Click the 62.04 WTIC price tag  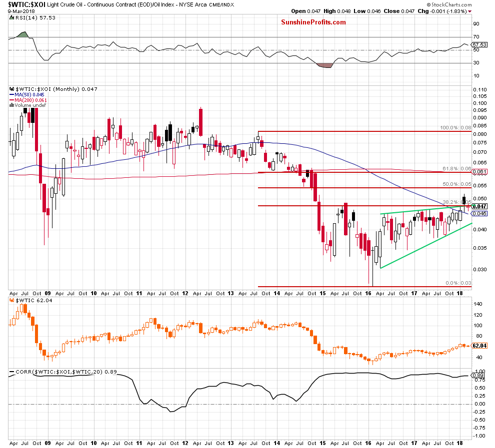(x=479, y=346)
